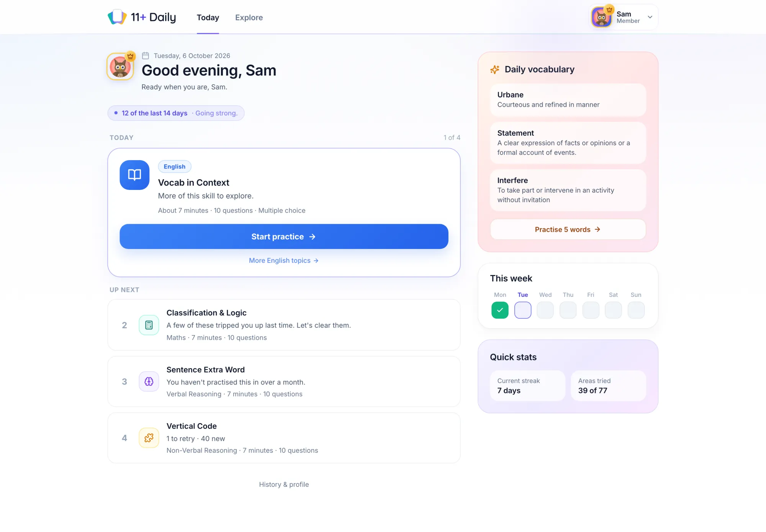This screenshot has width=766, height=532.
Task: Open the Sentence Extra Word card title
Action: point(206,370)
